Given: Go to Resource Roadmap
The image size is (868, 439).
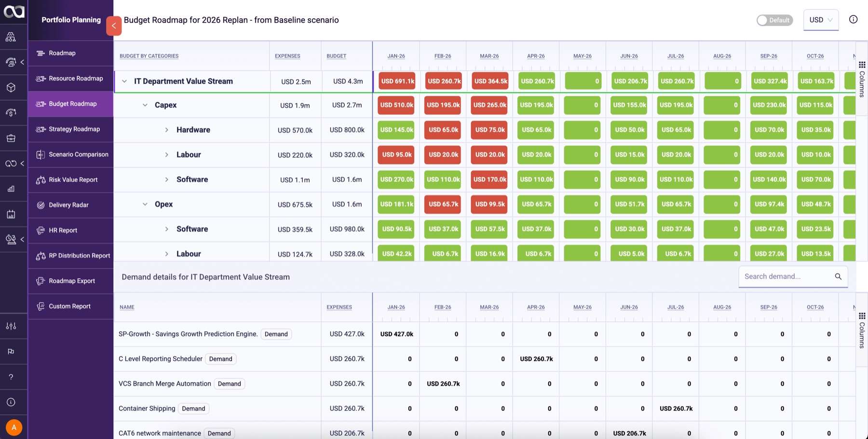Looking at the screenshot, I should click(x=70, y=79).
